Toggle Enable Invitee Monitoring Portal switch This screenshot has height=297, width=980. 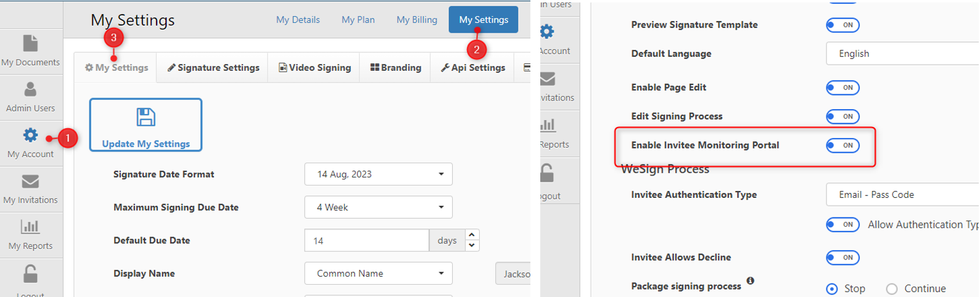point(842,145)
